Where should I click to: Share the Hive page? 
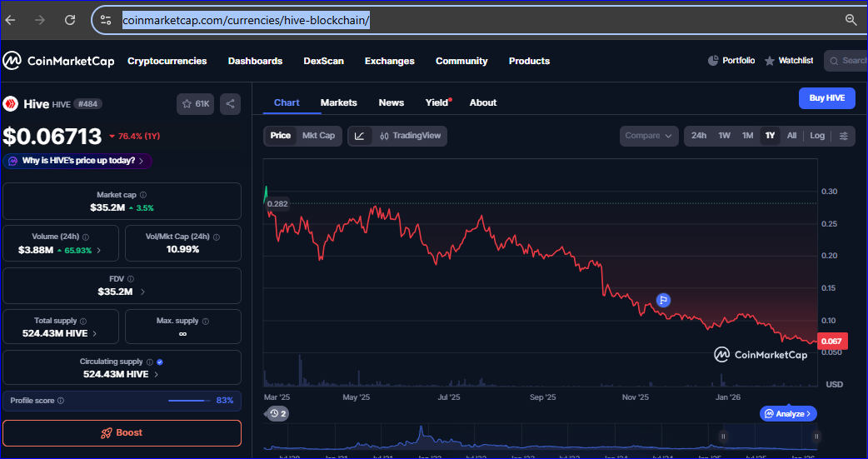tap(230, 103)
